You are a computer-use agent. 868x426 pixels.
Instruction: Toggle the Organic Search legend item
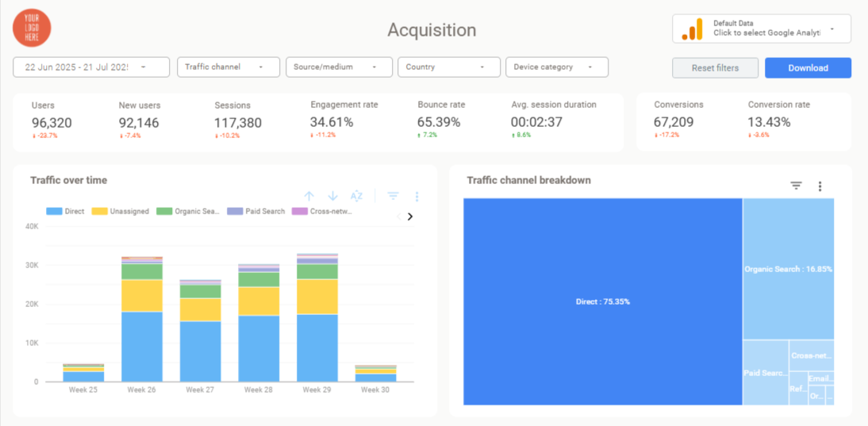[189, 211]
